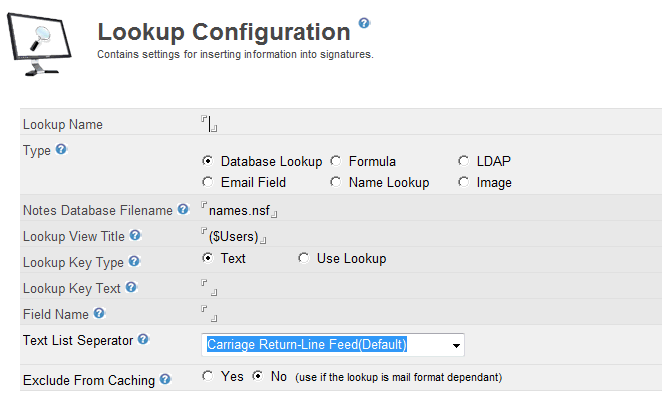
Task: Open help for Notes Database Filename
Action: point(183,210)
